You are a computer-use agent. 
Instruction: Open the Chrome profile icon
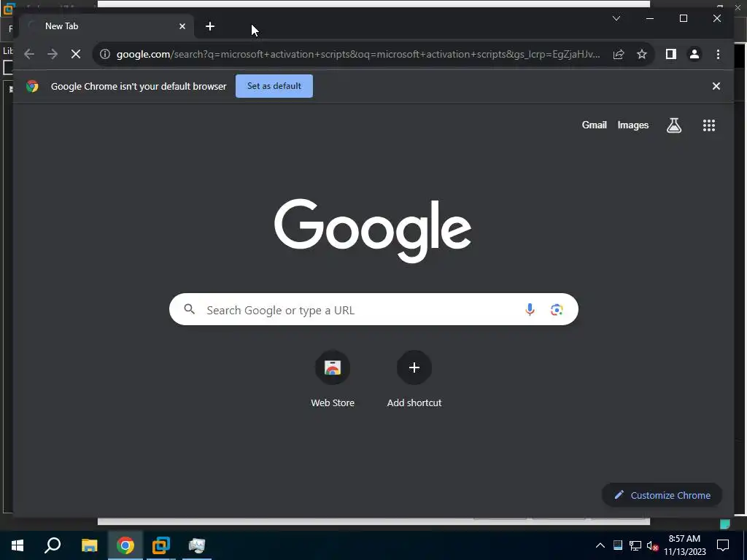pos(694,54)
